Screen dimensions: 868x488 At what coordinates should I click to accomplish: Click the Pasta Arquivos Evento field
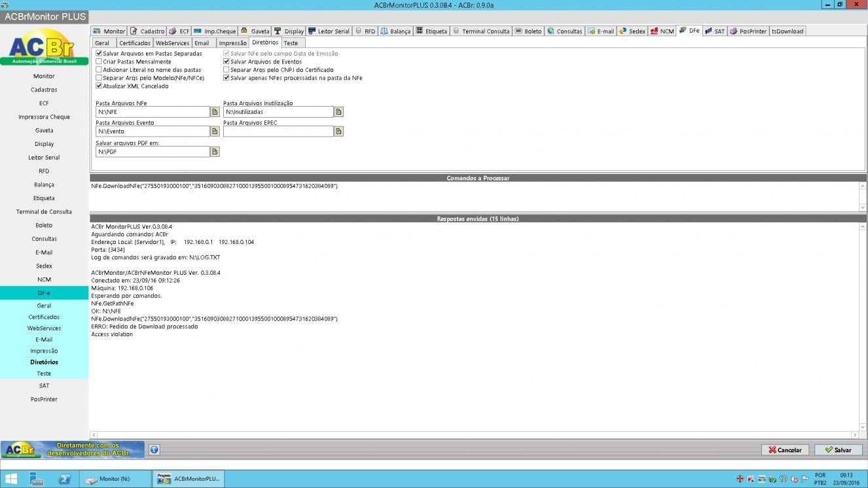[153, 131]
